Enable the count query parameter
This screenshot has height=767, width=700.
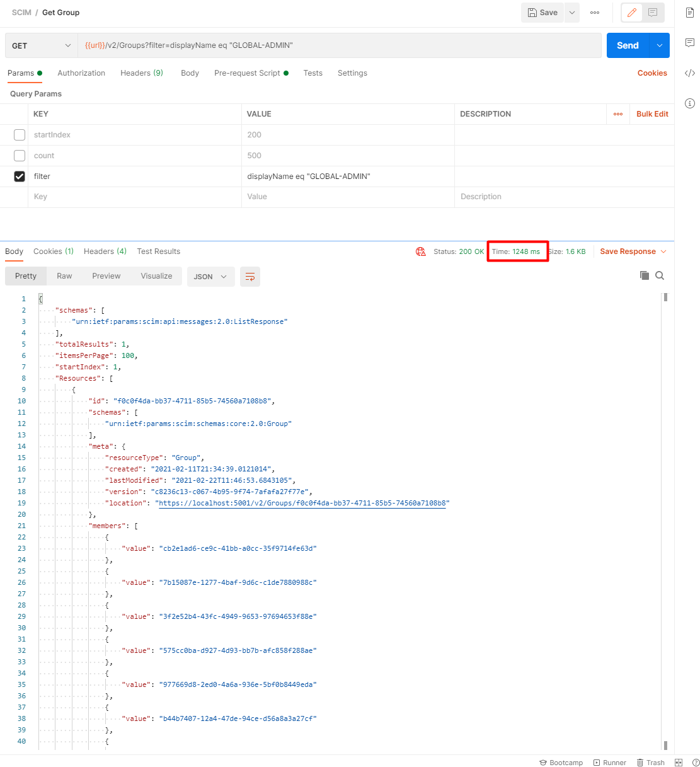pyautogui.click(x=19, y=155)
